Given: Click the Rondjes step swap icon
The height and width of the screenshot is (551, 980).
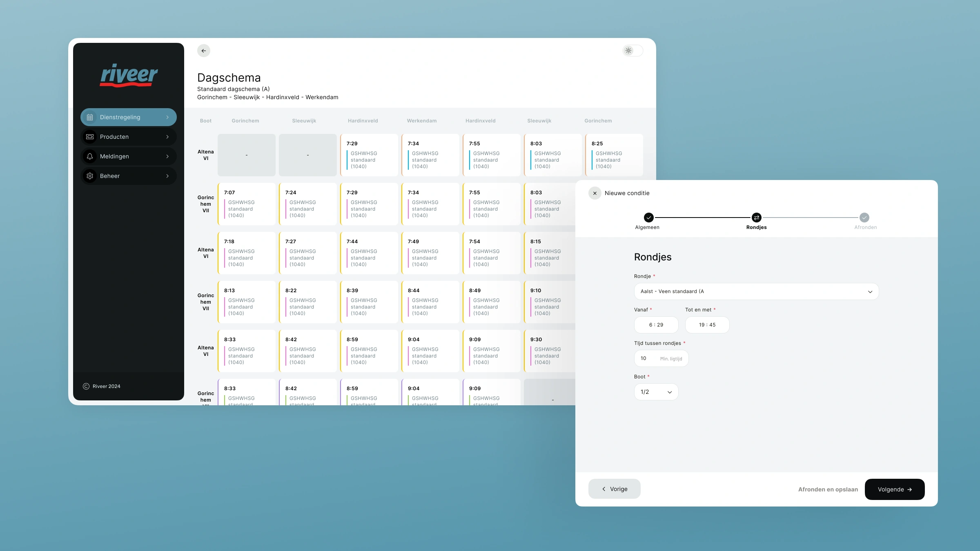Looking at the screenshot, I should (x=756, y=217).
